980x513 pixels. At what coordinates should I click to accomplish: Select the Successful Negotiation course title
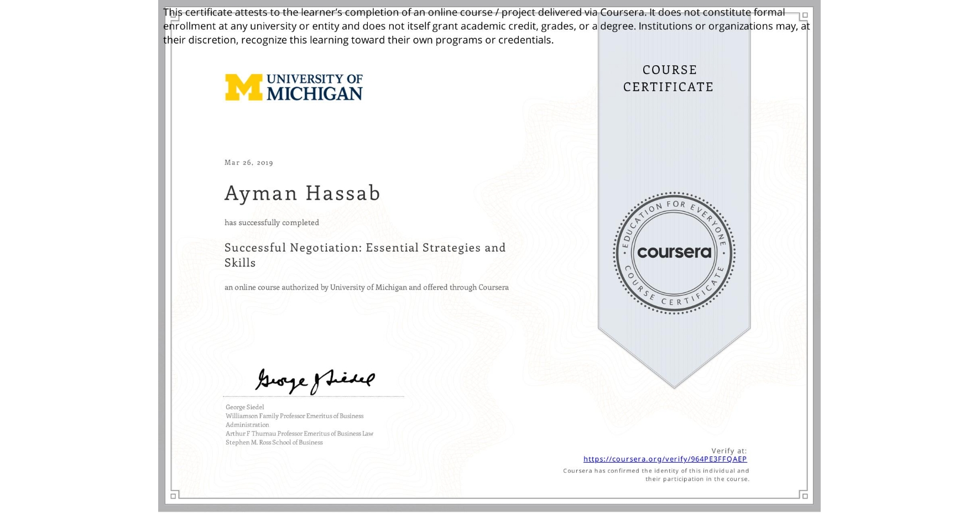365,255
